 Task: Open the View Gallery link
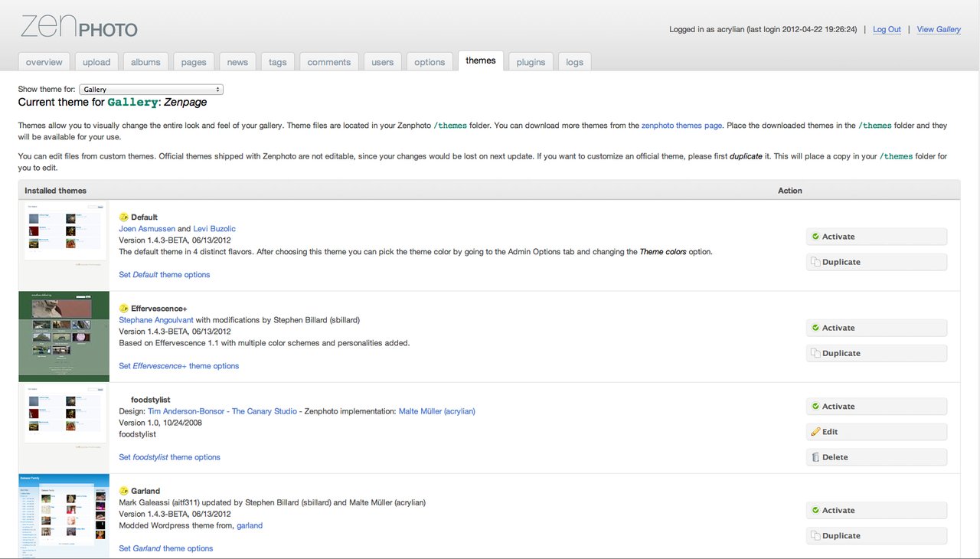coord(939,30)
